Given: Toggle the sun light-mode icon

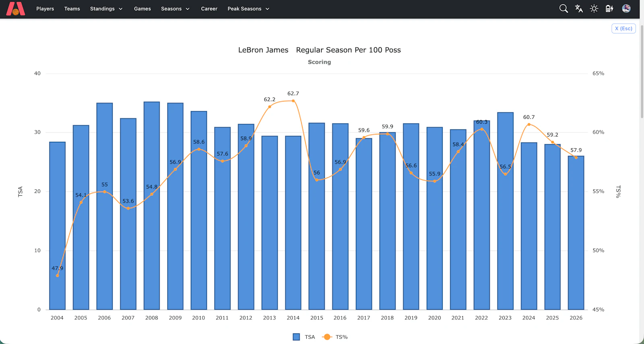Looking at the screenshot, I should 594,8.
